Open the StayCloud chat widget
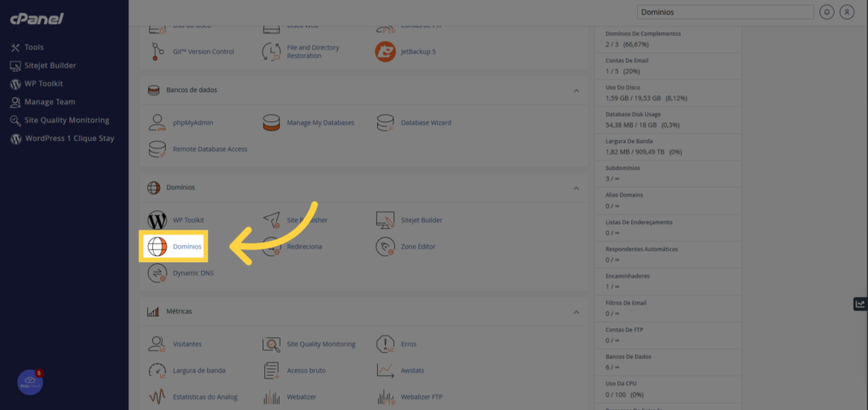This screenshot has height=410, width=868. point(31,383)
